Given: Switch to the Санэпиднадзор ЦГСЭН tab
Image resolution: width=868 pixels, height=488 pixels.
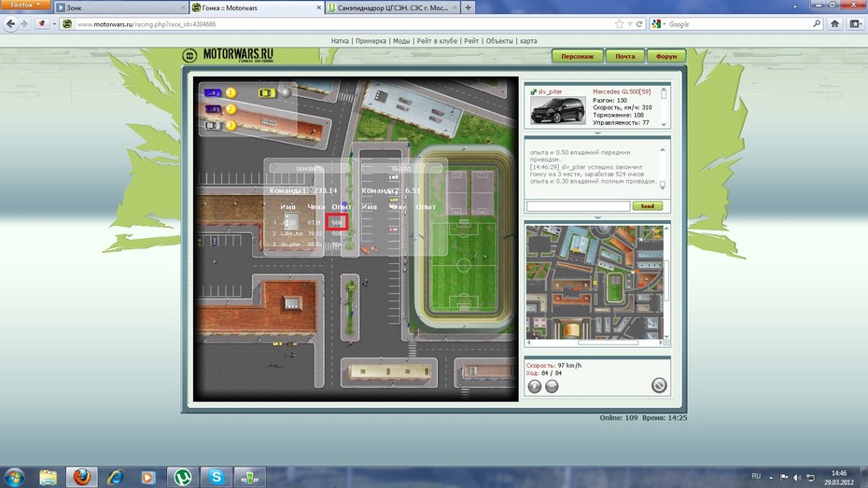Looking at the screenshot, I should pyautogui.click(x=393, y=7).
